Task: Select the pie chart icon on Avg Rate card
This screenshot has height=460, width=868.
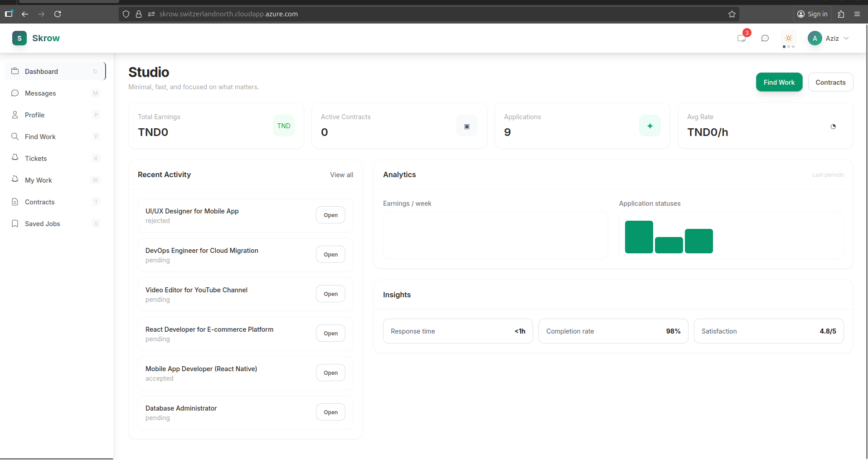Action: click(x=833, y=127)
